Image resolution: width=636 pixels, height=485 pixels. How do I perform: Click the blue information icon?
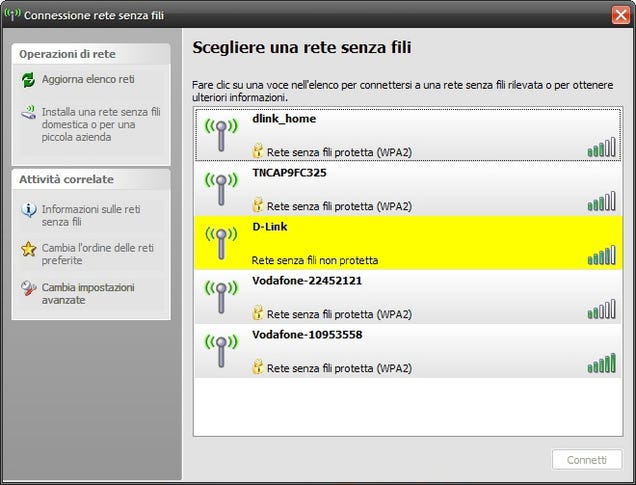tap(28, 210)
